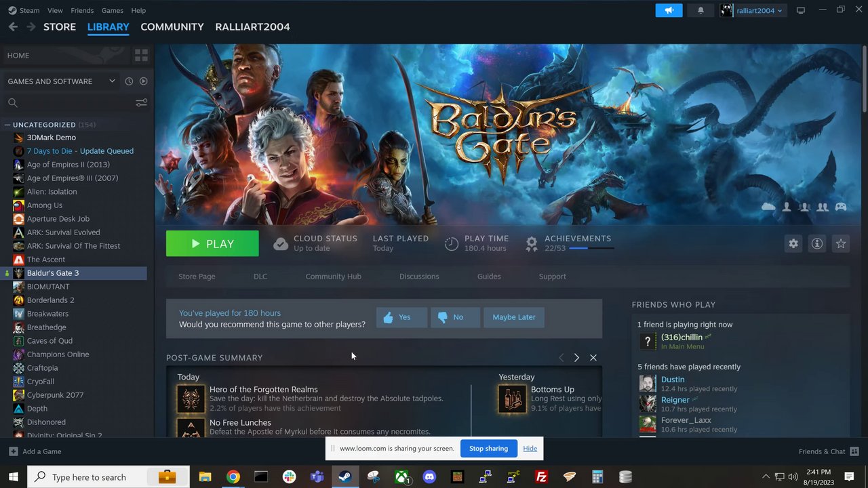Open the RALLIART2004 profile tab
Screen dimensions: 868x488
click(252, 26)
